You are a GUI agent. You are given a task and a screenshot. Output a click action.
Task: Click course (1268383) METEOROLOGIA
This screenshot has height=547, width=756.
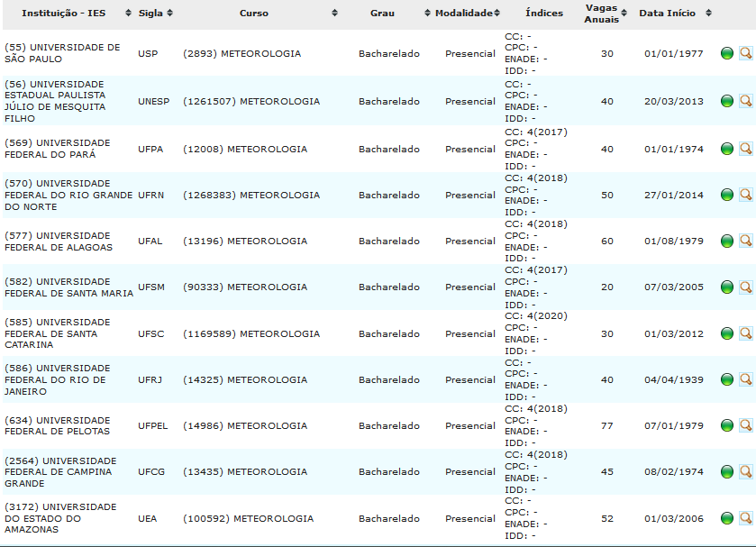point(251,195)
